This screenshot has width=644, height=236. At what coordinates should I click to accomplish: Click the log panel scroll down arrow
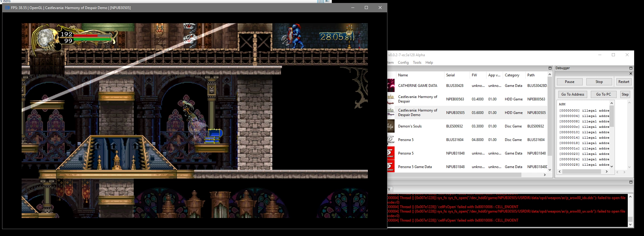tap(630, 225)
